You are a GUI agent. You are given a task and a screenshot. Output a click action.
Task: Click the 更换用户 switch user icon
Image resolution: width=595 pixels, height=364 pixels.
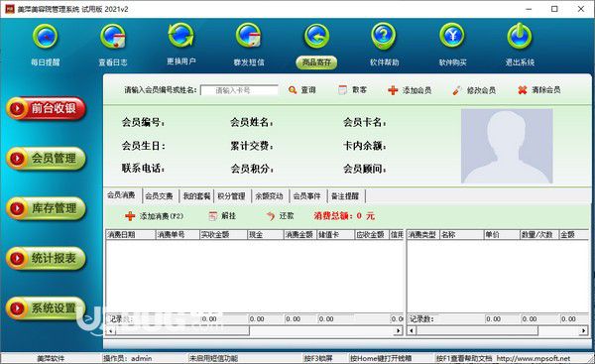click(181, 36)
